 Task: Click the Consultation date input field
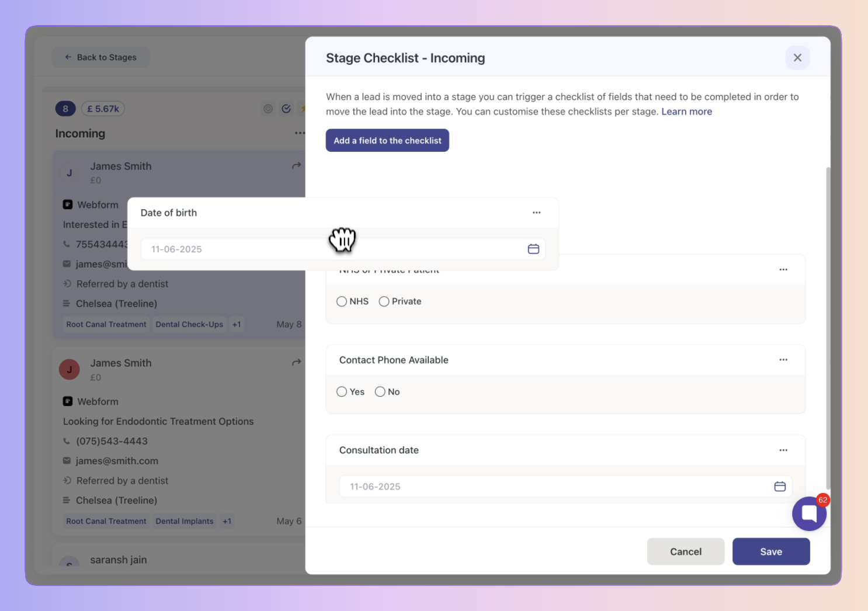coord(565,487)
